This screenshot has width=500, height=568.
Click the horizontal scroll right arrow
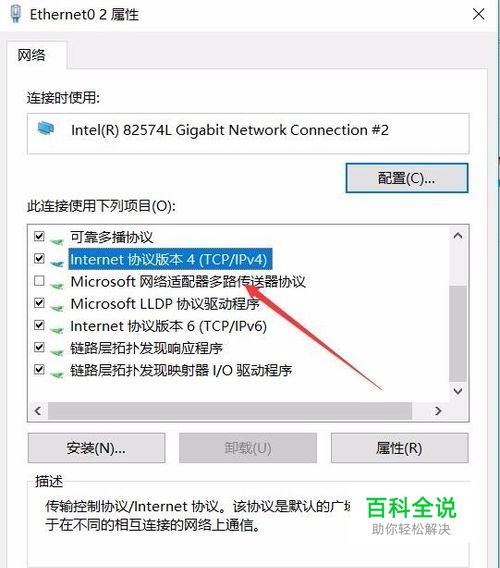coord(438,411)
